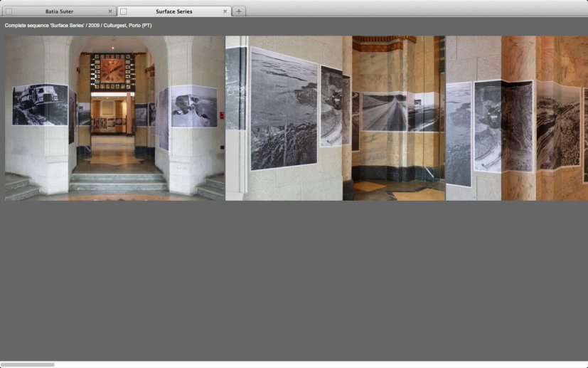Switch to the Batia Suter tab
The width and height of the screenshot is (588, 368).
[x=59, y=11]
